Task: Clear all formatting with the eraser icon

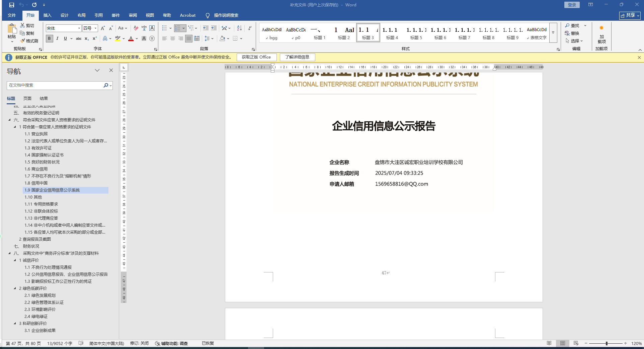Action: point(136,28)
